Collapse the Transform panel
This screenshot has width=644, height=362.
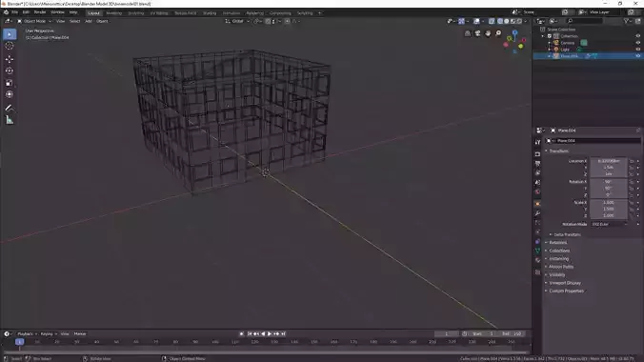(558, 151)
